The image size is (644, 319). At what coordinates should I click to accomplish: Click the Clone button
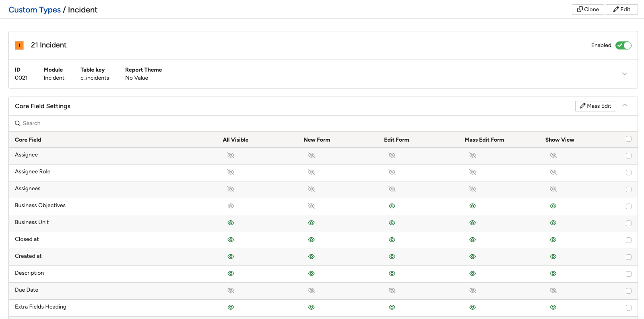pyautogui.click(x=588, y=10)
